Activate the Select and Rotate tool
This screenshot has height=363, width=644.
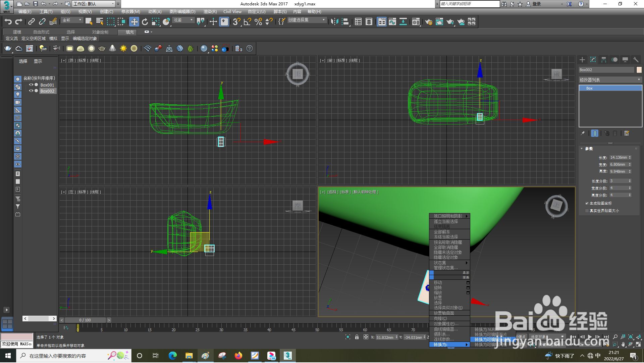pyautogui.click(x=145, y=22)
